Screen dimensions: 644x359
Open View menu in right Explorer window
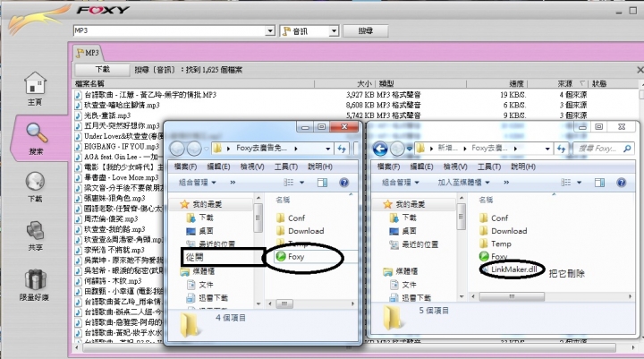(455, 167)
